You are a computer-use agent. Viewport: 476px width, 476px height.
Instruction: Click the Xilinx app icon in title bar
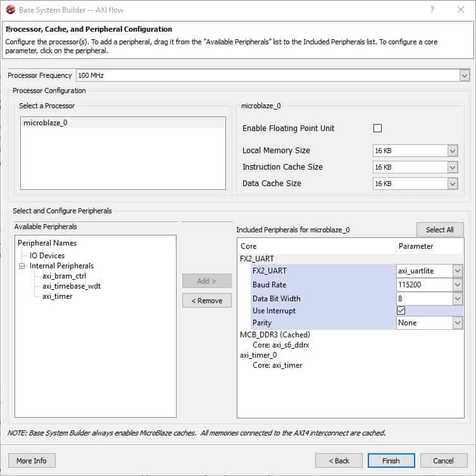click(x=10, y=9)
